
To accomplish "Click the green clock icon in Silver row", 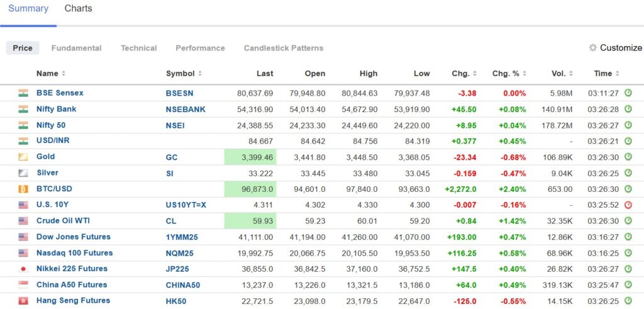I will [628, 172].
